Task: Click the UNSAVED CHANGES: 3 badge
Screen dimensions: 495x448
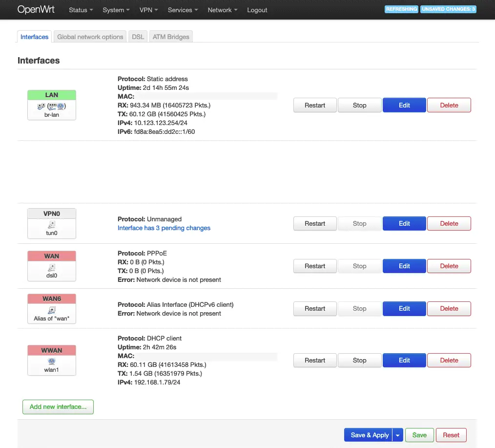Action: tap(448, 9)
